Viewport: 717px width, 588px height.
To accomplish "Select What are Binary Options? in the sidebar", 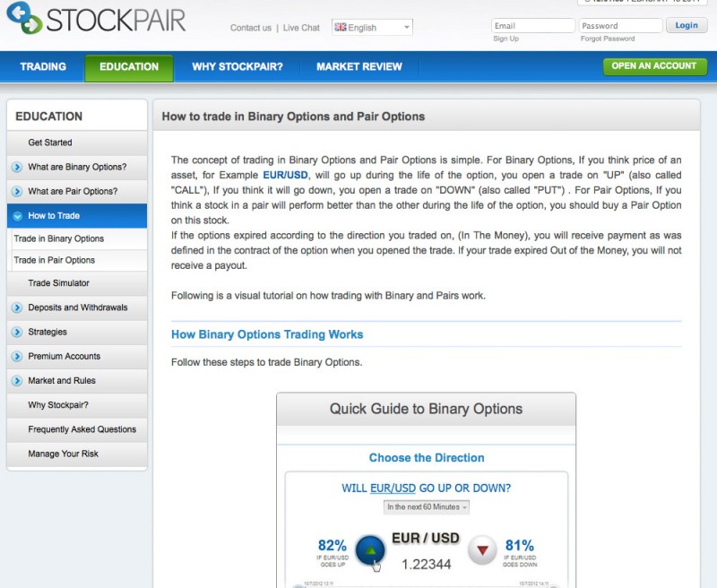I will tap(77, 168).
